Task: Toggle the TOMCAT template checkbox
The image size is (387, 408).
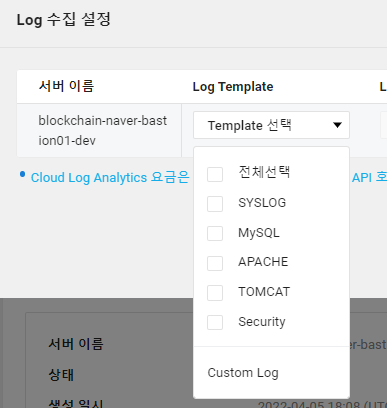Action: (x=215, y=293)
